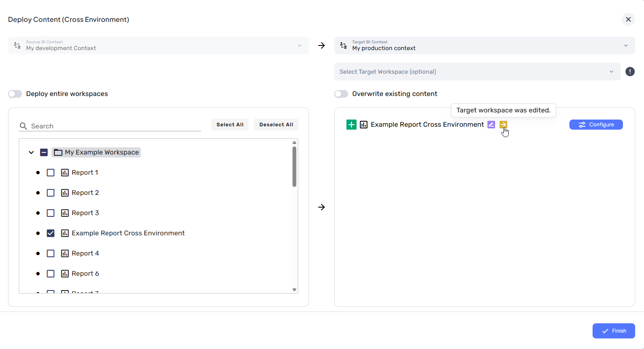The width and height of the screenshot is (644, 349).
Task: Enable Overwrite existing content switch
Action: click(341, 94)
